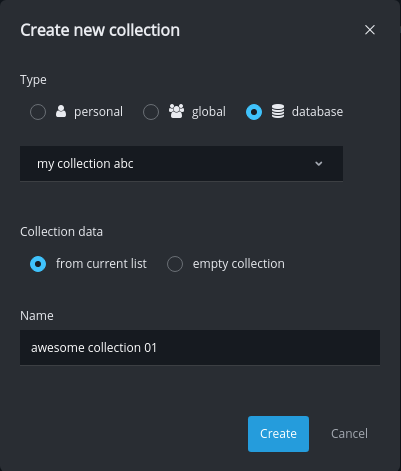Choose the from current list option

(x=38, y=264)
